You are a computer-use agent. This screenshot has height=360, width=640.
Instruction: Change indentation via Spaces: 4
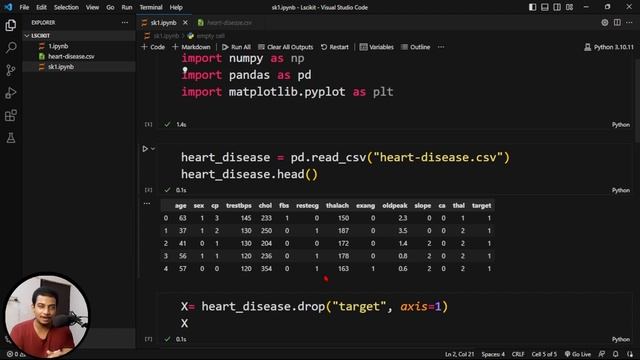click(x=493, y=354)
